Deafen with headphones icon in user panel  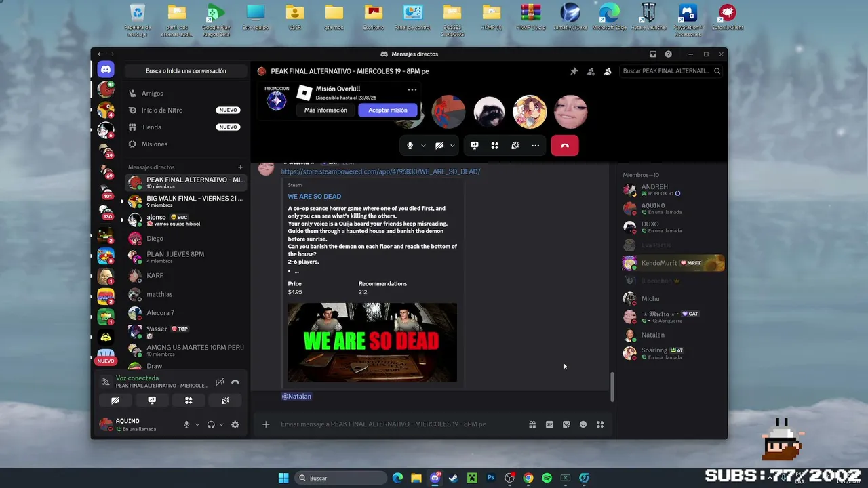211,424
